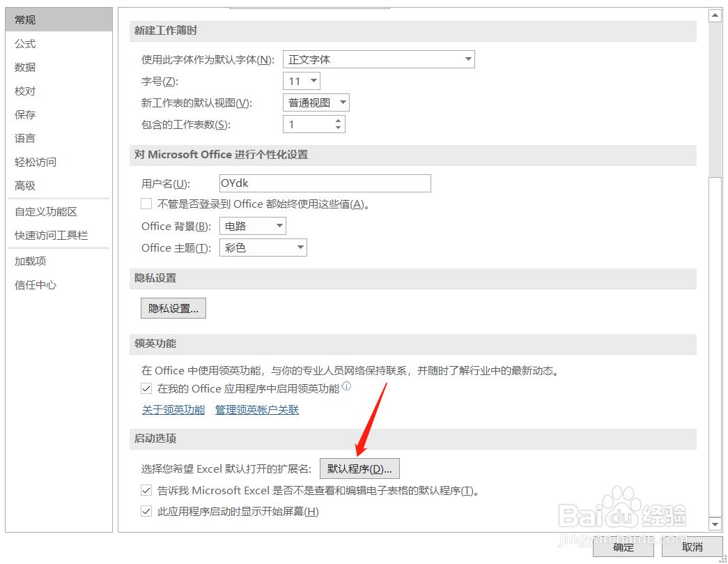Open the 关于领英功能 link
Image resolution: width=728 pixels, height=564 pixels.
173,409
